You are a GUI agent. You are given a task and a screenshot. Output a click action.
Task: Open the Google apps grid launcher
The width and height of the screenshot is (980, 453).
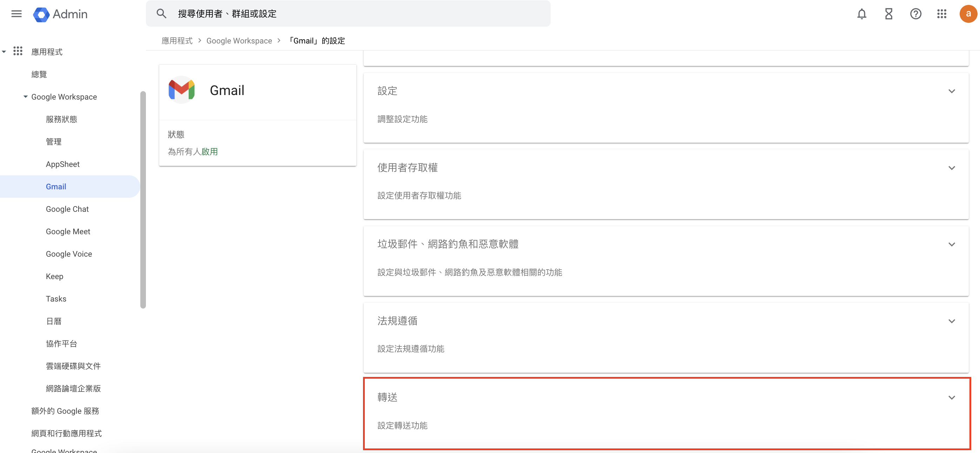point(941,14)
